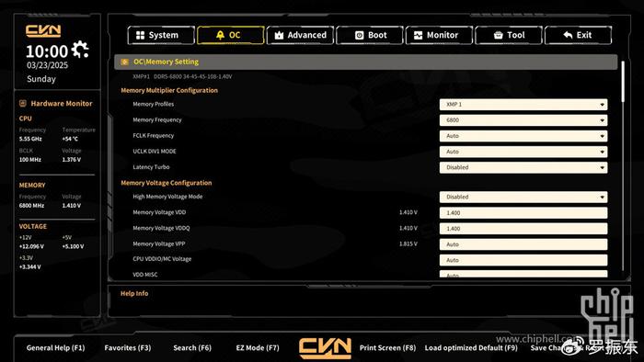
Task: Click General Help (F1)
Action: click(55, 347)
